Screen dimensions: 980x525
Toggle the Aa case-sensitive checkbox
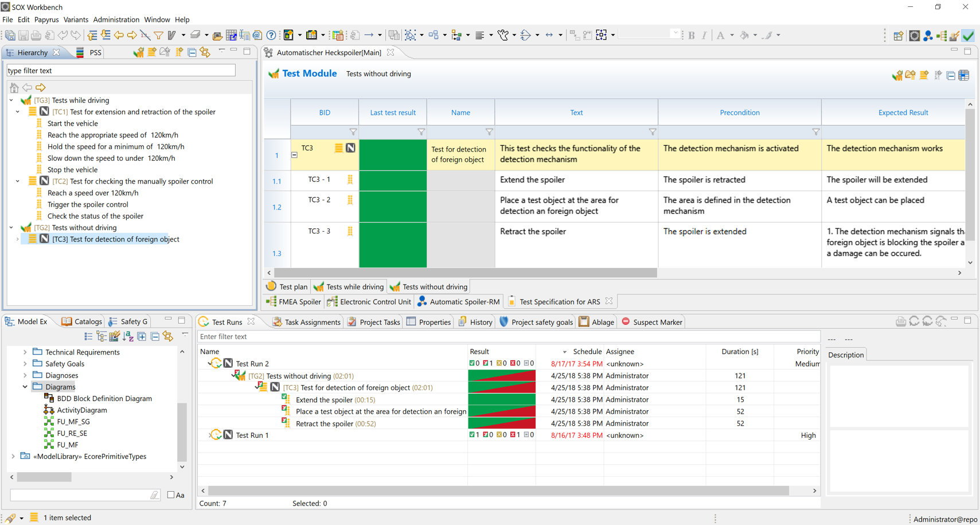171,495
